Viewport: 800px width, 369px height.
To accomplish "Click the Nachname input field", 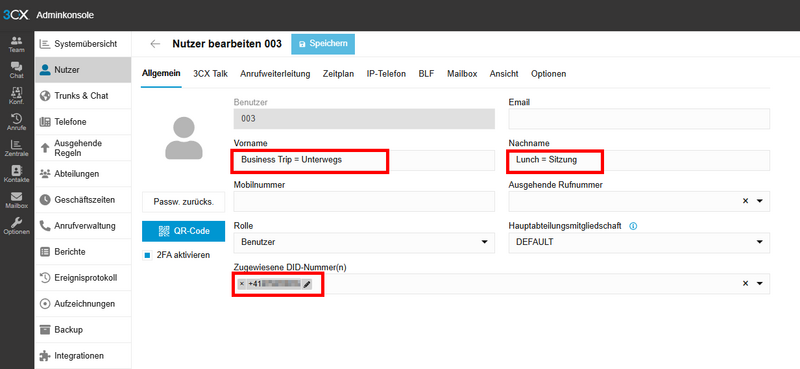I will 639,160.
